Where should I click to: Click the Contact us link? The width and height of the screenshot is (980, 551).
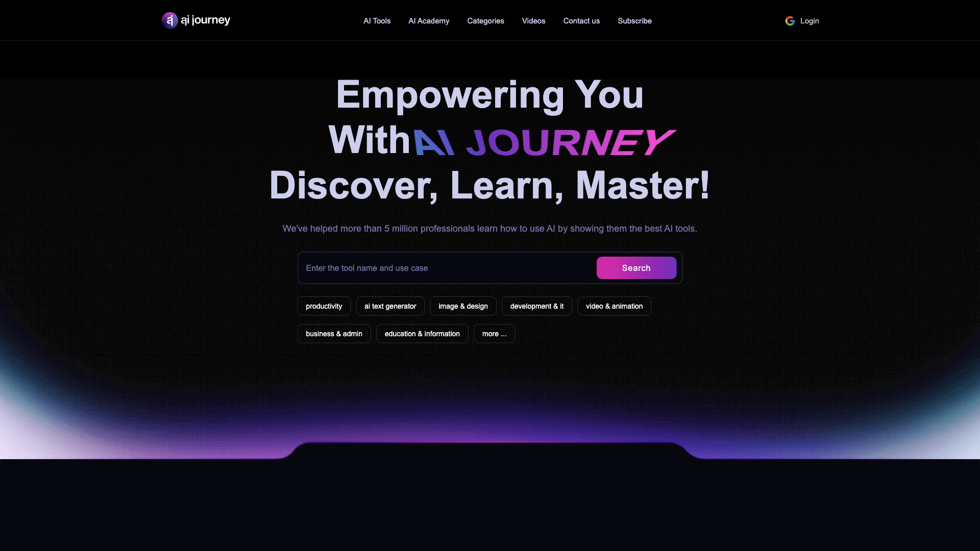click(581, 21)
